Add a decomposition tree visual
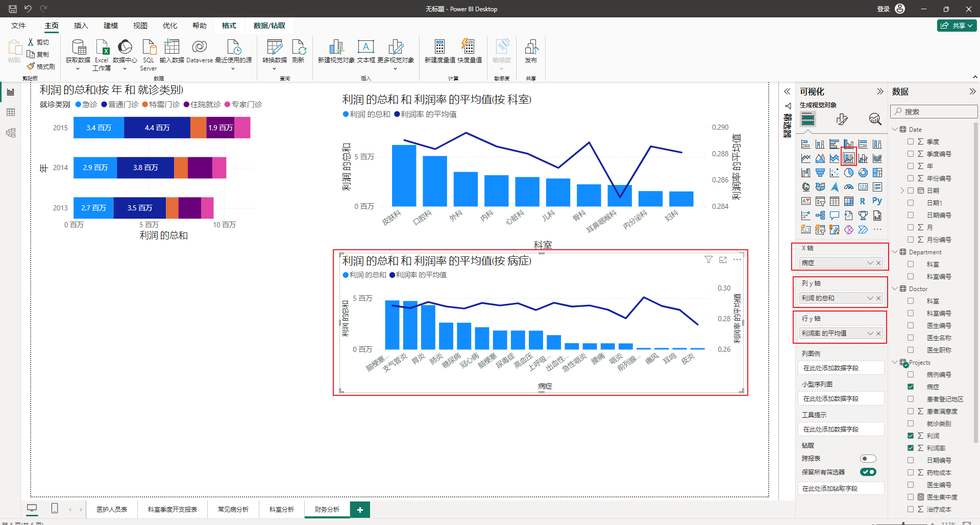Image resolution: width=980 pixels, height=525 pixels. click(820, 216)
